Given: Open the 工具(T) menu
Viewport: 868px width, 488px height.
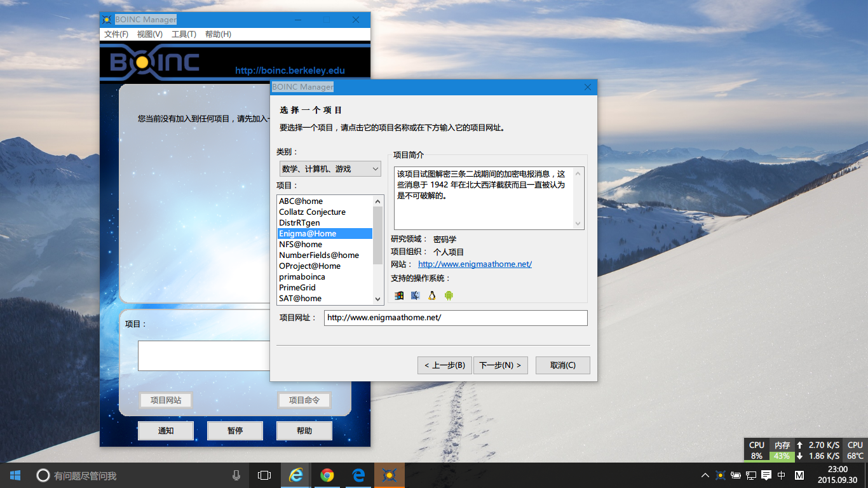Looking at the screenshot, I should click(184, 34).
